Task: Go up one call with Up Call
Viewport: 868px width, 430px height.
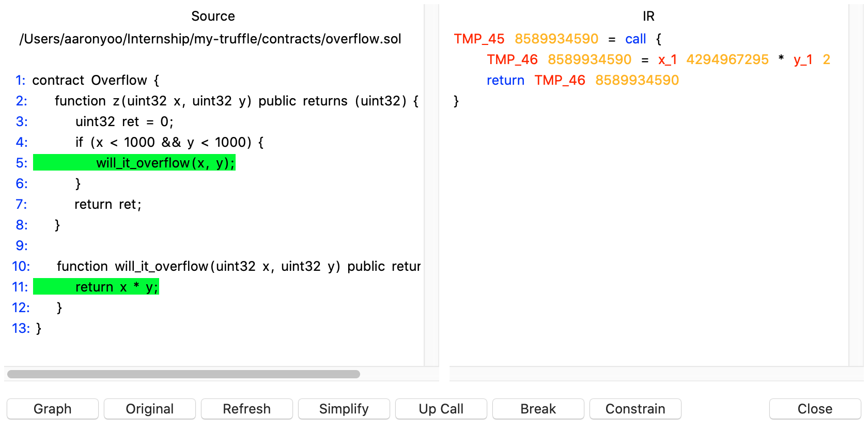Action: 441,409
